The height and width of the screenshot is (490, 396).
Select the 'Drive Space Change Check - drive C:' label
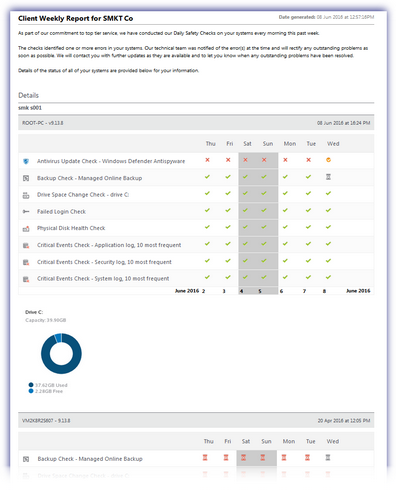83,195
